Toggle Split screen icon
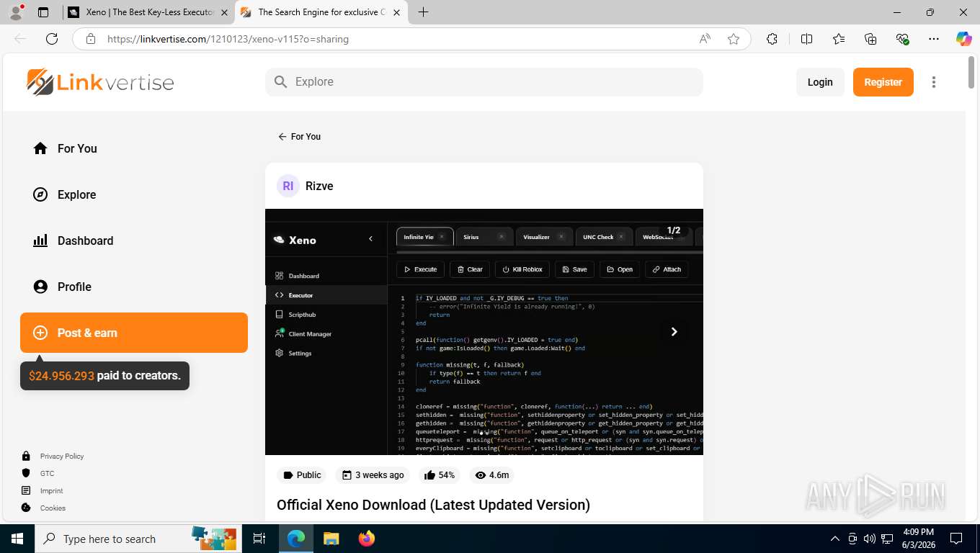The image size is (980, 553). pos(806,39)
